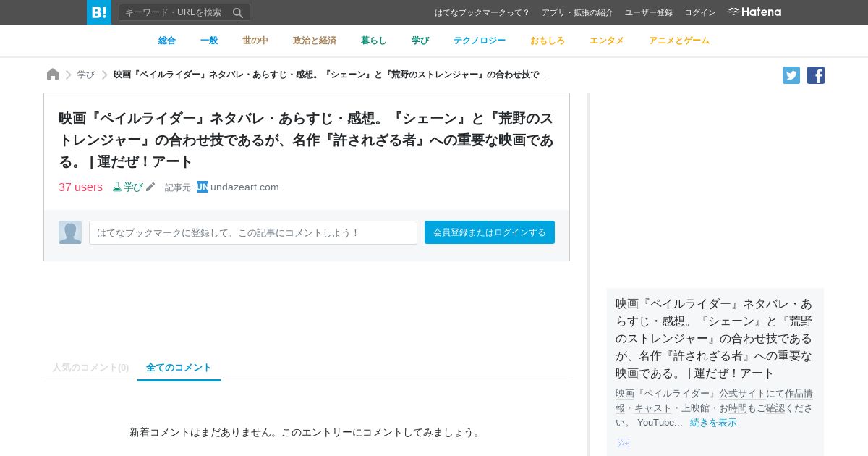868x456 pixels.
Task: Select the 学び category in nav bar
Action: pyautogui.click(x=420, y=41)
